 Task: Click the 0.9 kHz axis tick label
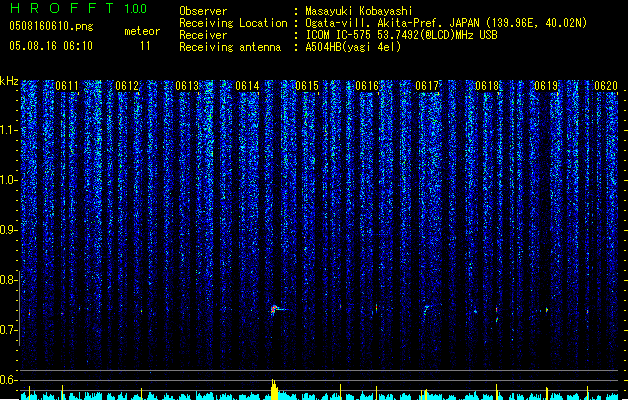coord(8,230)
